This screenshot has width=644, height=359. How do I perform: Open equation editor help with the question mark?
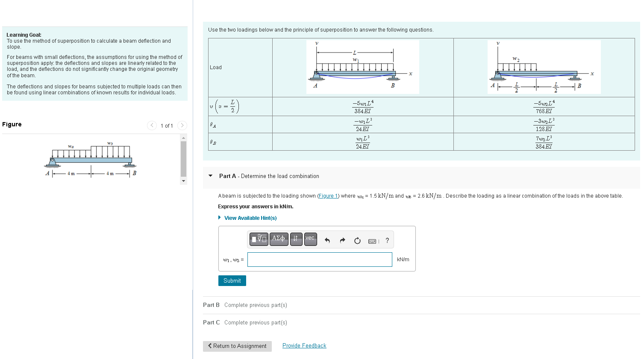(387, 240)
